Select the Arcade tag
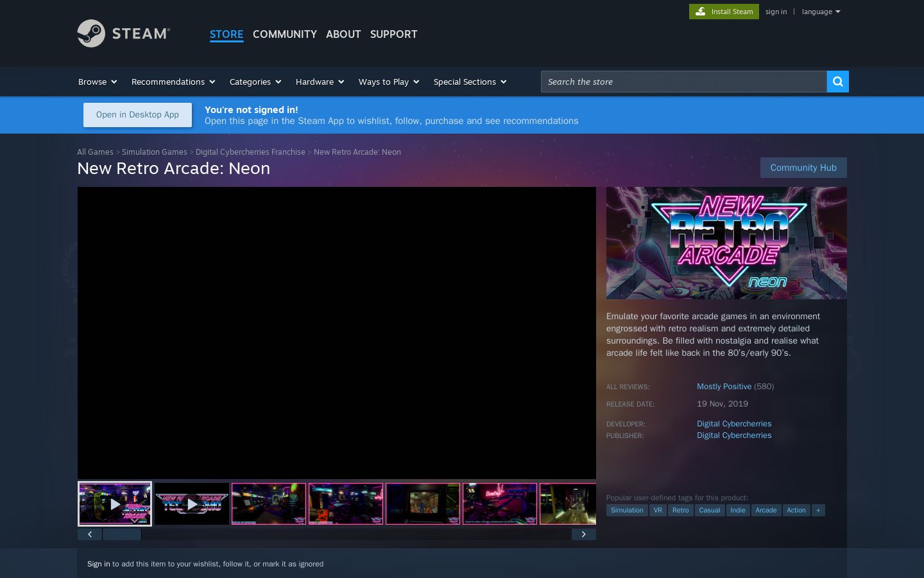The height and width of the screenshot is (578, 924). click(766, 511)
